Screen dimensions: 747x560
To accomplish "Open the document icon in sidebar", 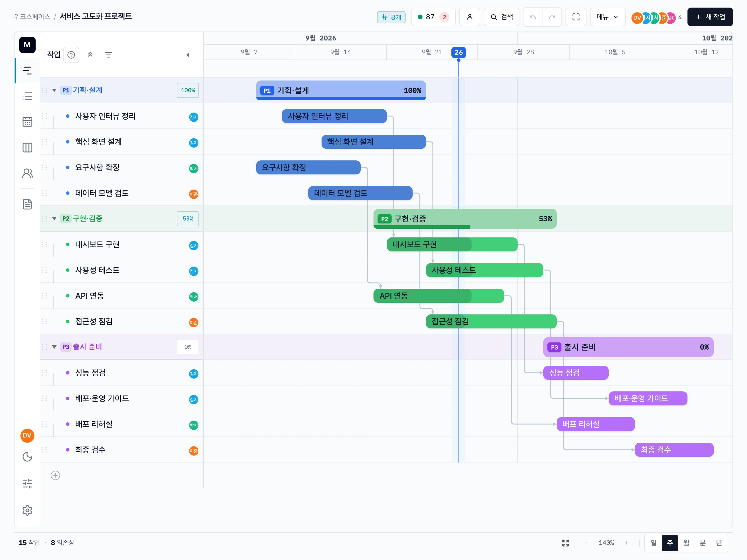I will (x=27, y=204).
